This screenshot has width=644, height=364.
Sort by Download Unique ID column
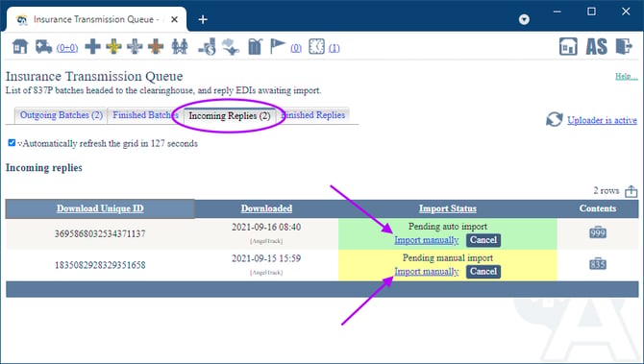[100, 208]
